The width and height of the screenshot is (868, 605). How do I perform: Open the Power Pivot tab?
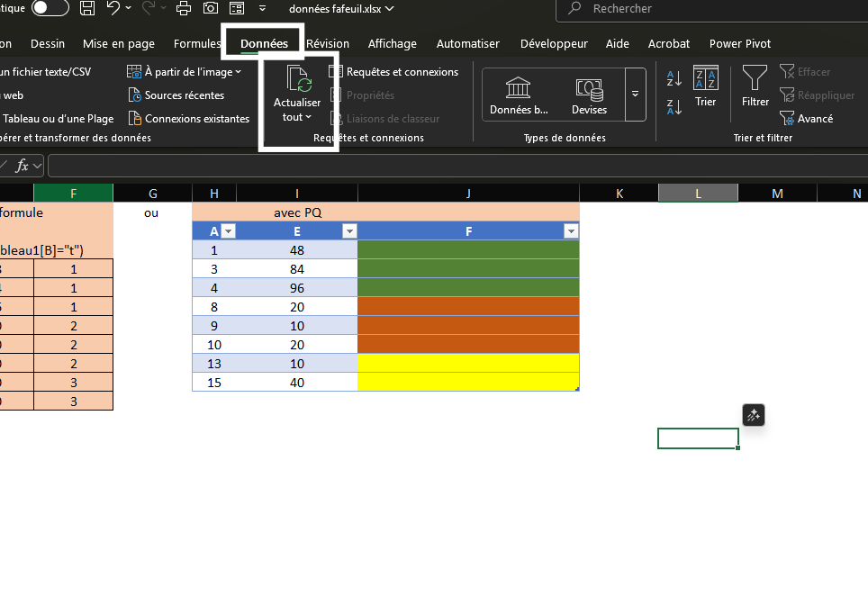pos(739,43)
